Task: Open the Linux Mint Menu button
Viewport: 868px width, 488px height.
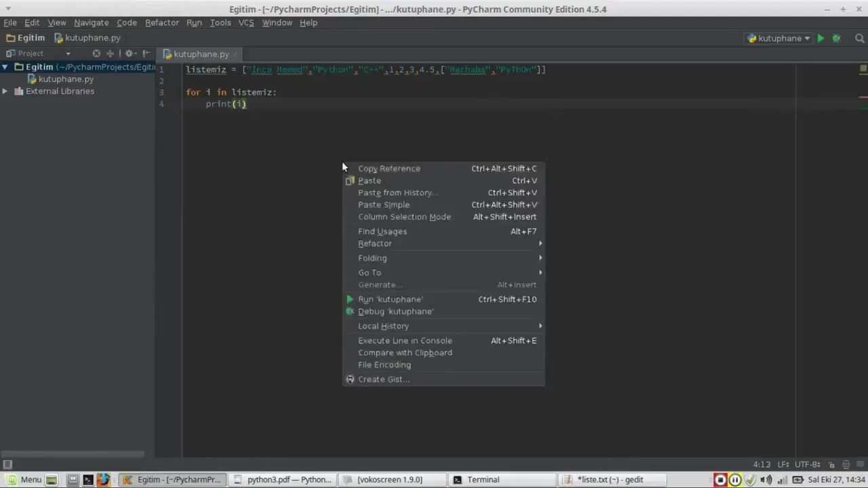Action: (x=24, y=480)
